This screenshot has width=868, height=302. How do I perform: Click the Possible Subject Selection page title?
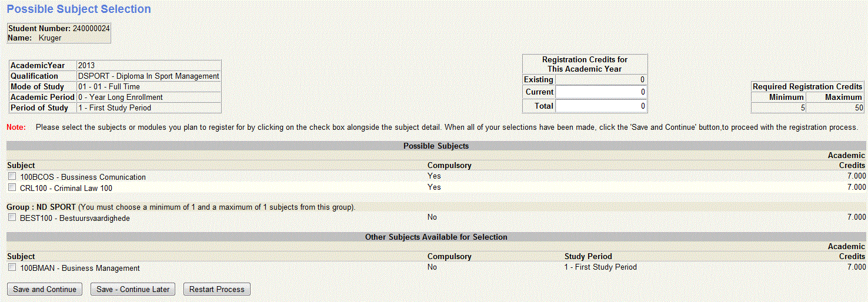point(79,9)
